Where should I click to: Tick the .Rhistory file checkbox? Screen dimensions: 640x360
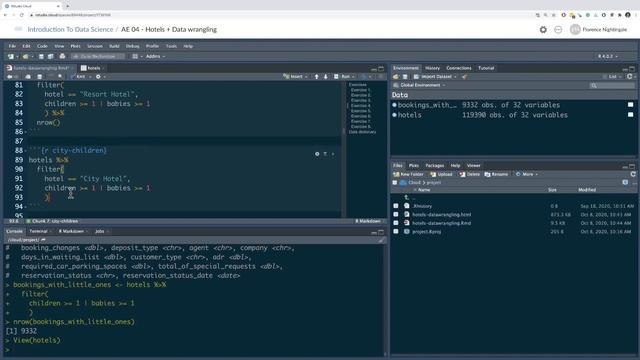(396, 206)
